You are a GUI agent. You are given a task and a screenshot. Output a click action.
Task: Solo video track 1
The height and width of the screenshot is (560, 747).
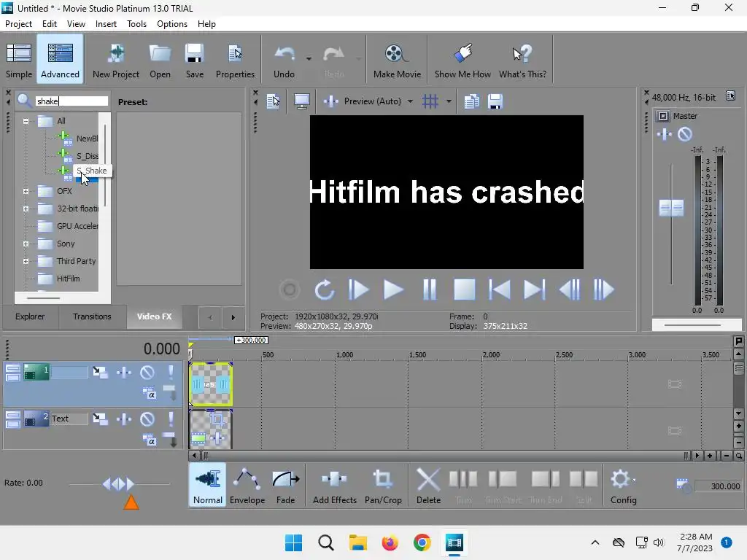pyautogui.click(x=170, y=373)
